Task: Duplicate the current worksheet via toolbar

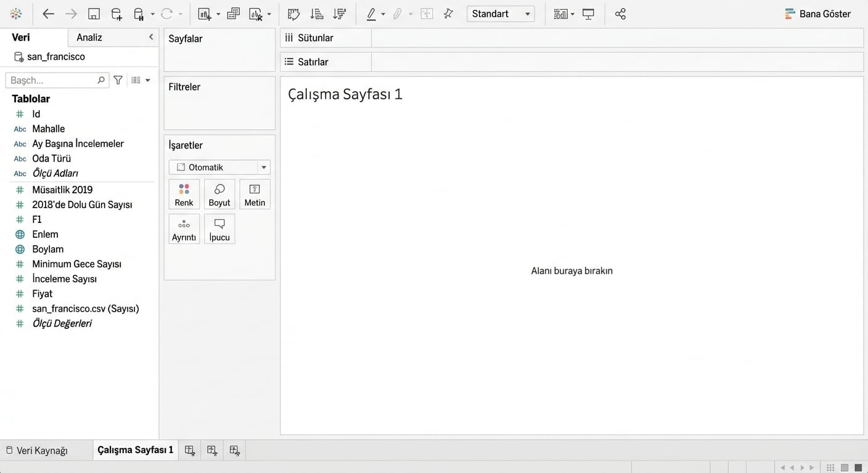Action: click(x=233, y=14)
